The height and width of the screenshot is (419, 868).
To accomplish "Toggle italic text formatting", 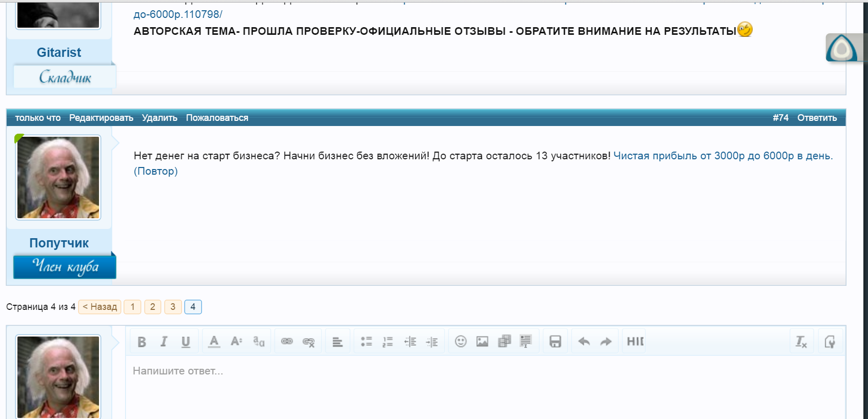I will click(x=164, y=342).
